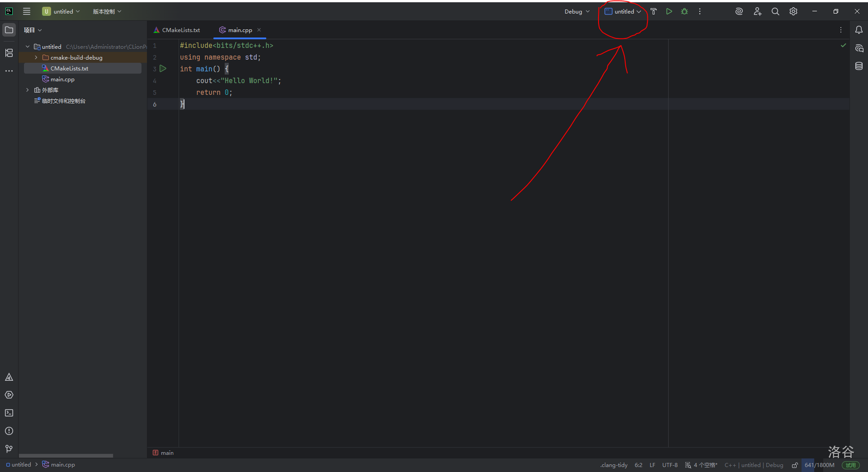Expand the cmake-build-debug folder

tap(36, 58)
